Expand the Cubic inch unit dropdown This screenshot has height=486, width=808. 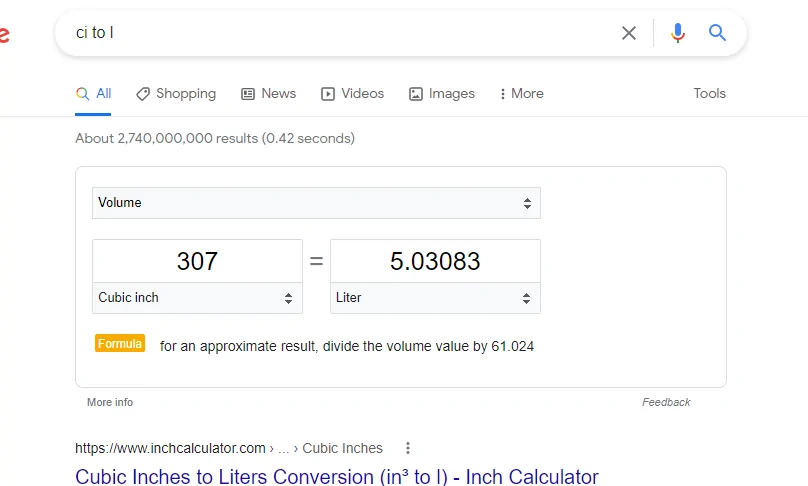tap(197, 298)
